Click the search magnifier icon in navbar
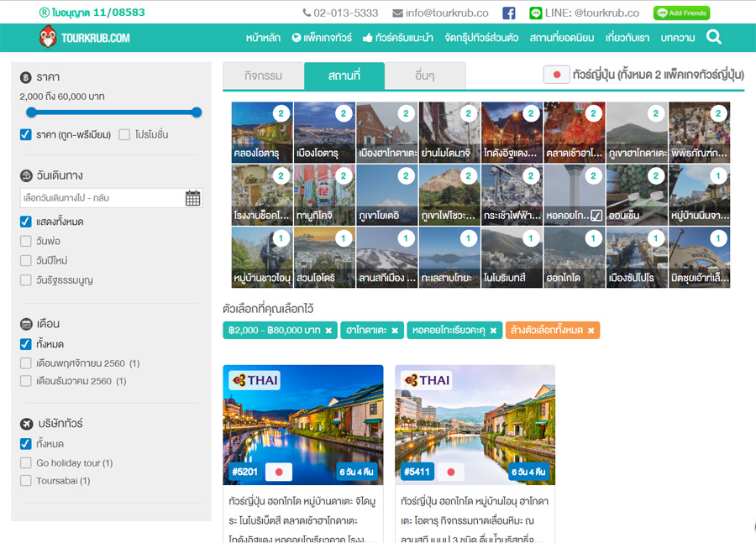Screen dimensions: 756x543 click(x=714, y=37)
